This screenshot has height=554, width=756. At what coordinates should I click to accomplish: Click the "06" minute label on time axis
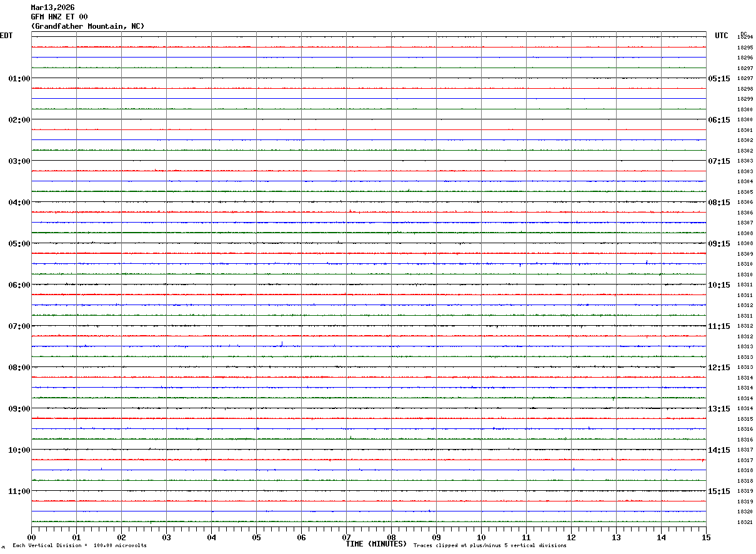tap(301, 537)
